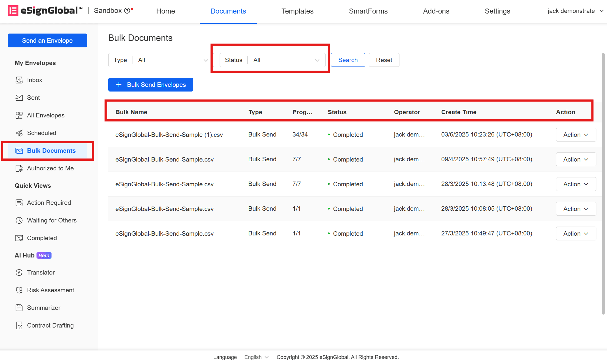Open All Envelopes in the sidebar
607x364 pixels.
click(x=46, y=115)
